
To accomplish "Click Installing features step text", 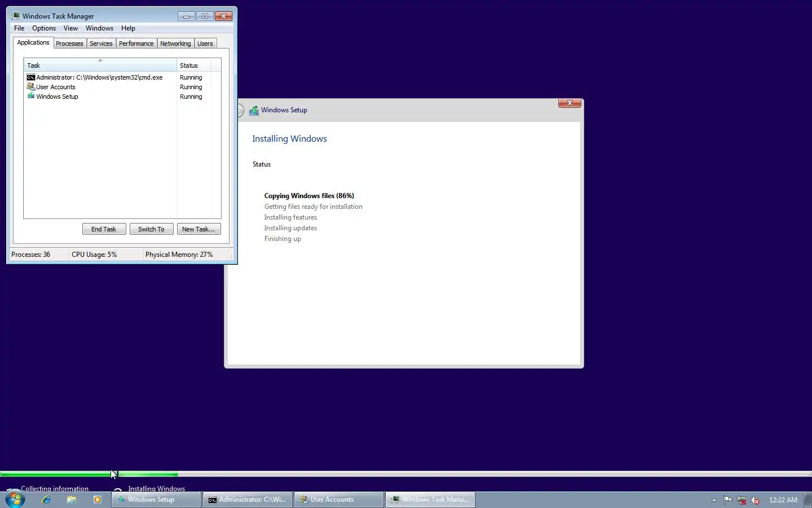I will click(x=290, y=217).
